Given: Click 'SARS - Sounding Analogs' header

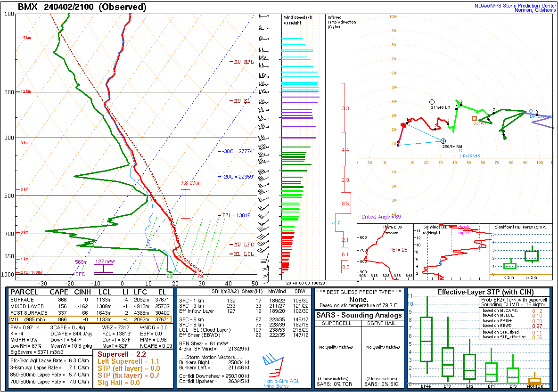Looking at the screenshot, I should (359, 315).
